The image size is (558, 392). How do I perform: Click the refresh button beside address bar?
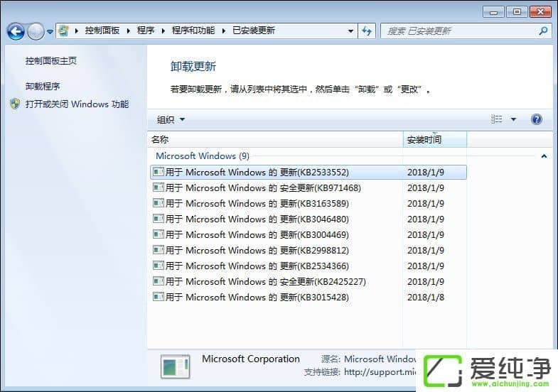367,31
